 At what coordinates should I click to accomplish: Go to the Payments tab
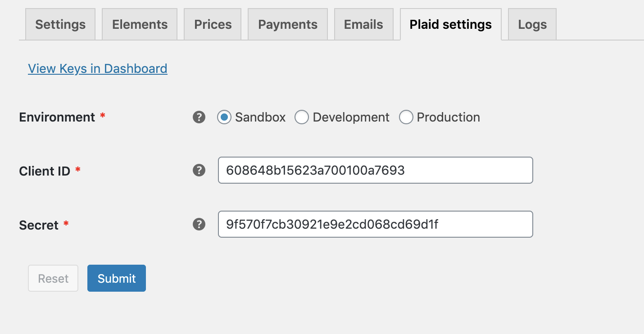point(288,24)
